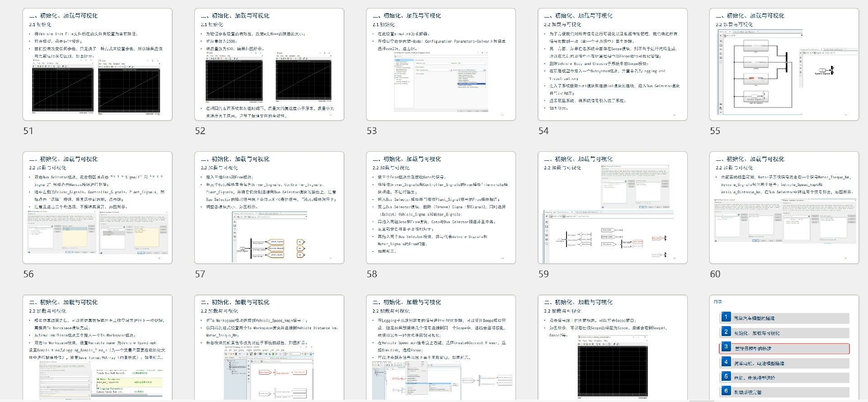
Task: Click slide number label 53
Action: pos(372,131)
